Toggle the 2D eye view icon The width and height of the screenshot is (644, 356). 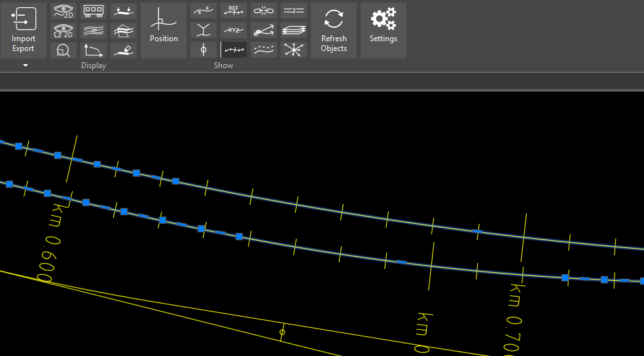63,11
